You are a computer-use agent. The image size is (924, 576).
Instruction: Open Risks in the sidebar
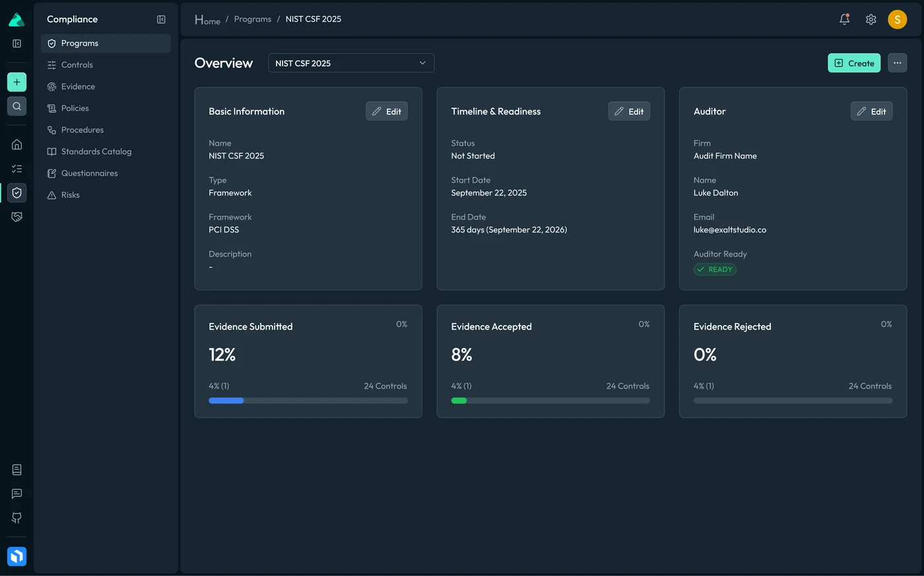[106, 195]
